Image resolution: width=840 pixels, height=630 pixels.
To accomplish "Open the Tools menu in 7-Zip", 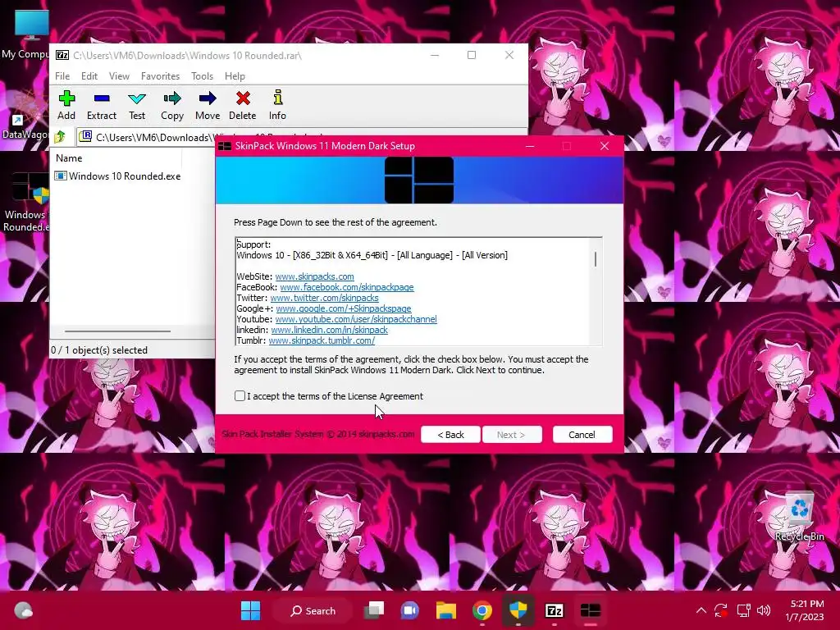I will coord(202,76).
